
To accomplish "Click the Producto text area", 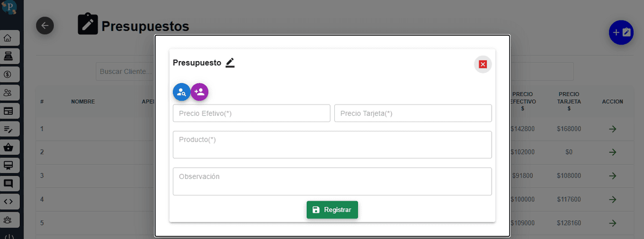I will pos(332,145).
